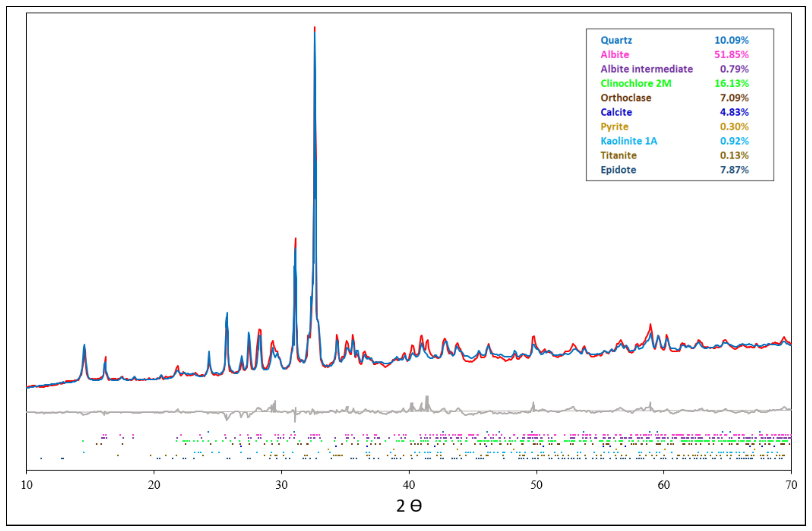
Task: Click the Orthoclase legend label
Action: pyautogui.click(x=626, y=98)
